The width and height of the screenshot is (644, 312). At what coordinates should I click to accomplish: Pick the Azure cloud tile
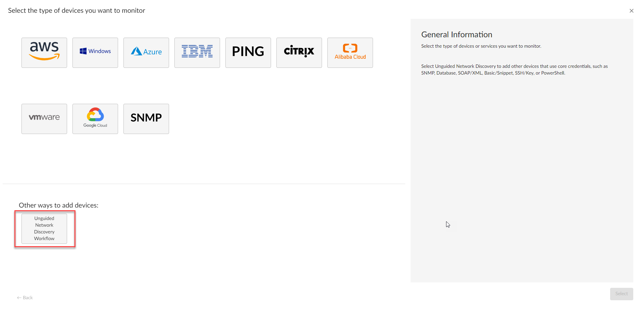[x=146, y=53]
